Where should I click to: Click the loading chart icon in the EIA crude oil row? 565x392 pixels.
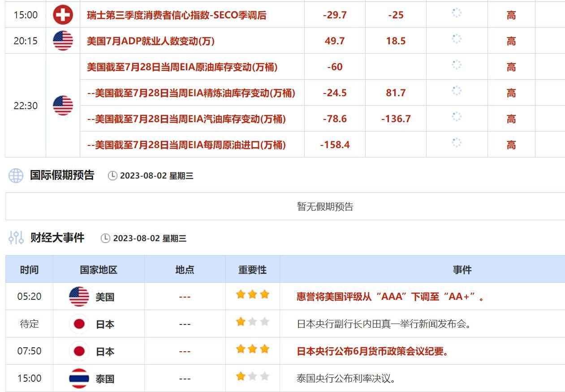coord(456,67)
